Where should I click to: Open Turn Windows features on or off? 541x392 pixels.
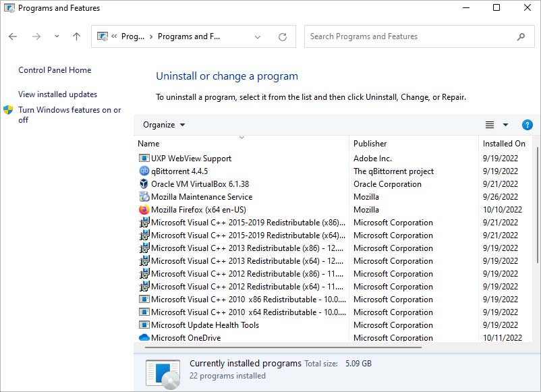tap(69, 115)
